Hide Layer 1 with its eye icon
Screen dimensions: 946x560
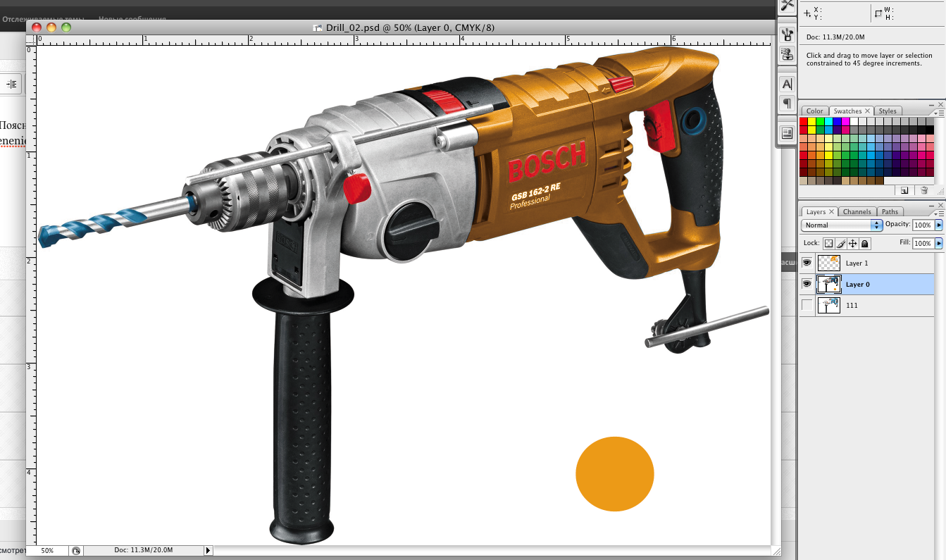(x=807, y=263)
